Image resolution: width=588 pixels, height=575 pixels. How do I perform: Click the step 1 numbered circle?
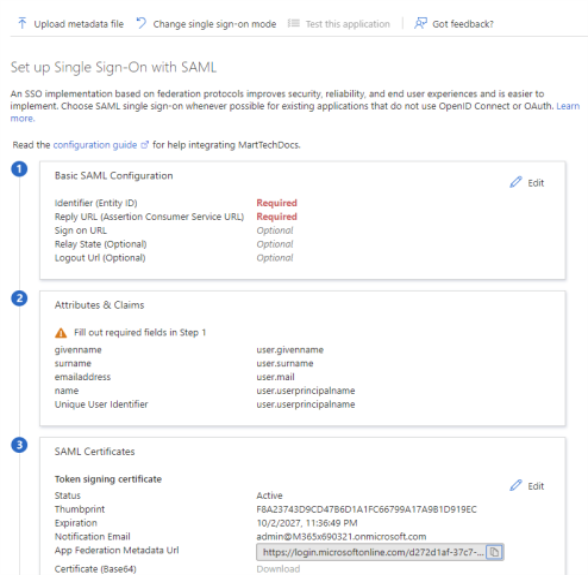19,169
